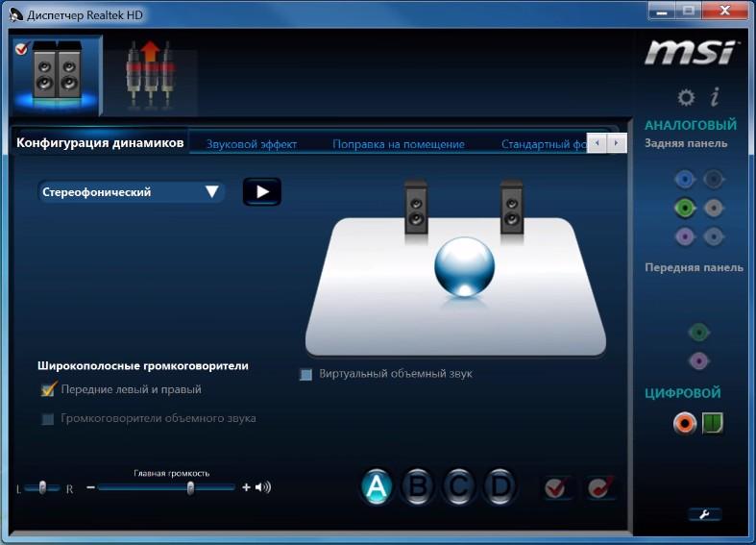756x545 pixels.
Task: Click the green optical digital output icon
Action: pos(713,423)
